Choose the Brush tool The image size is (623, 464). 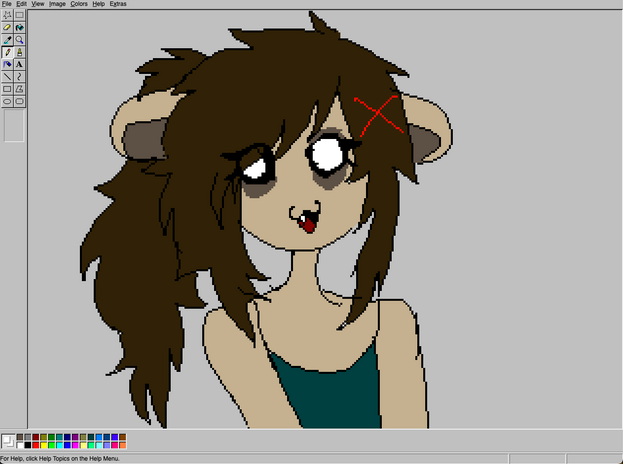tap(19, 52)
